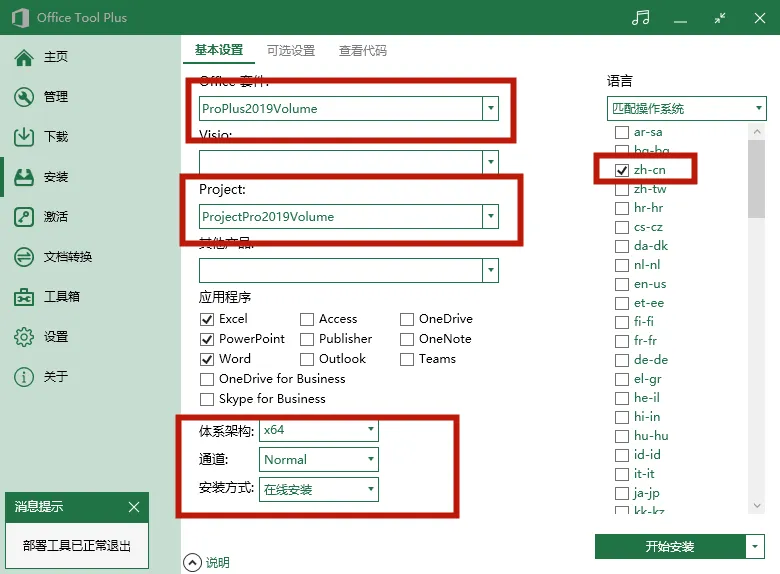This screenshot has height=574, width=780.
Task: Open the x64 architecture dropdown
Action: point(318,430)
